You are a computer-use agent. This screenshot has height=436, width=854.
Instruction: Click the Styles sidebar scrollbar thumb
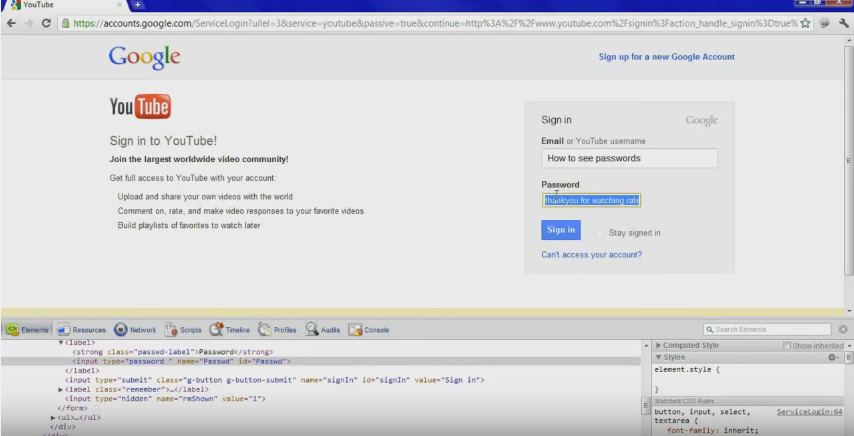pyautogui.click(x=849, y=358)
